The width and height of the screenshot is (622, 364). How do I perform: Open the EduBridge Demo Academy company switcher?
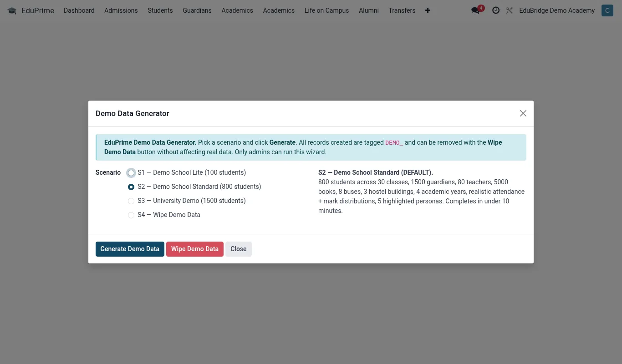coord(557,10)
